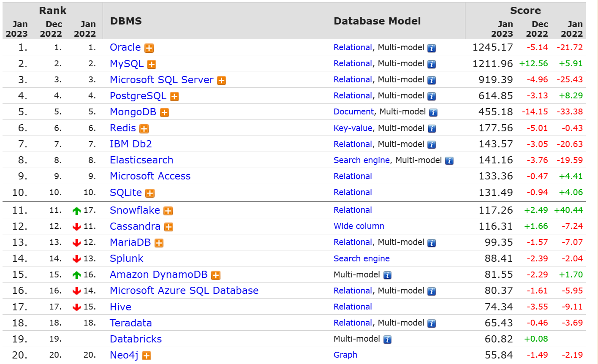Open the Teradata link
Viewport: 598px width, 364px height.
tap(131, 323)
